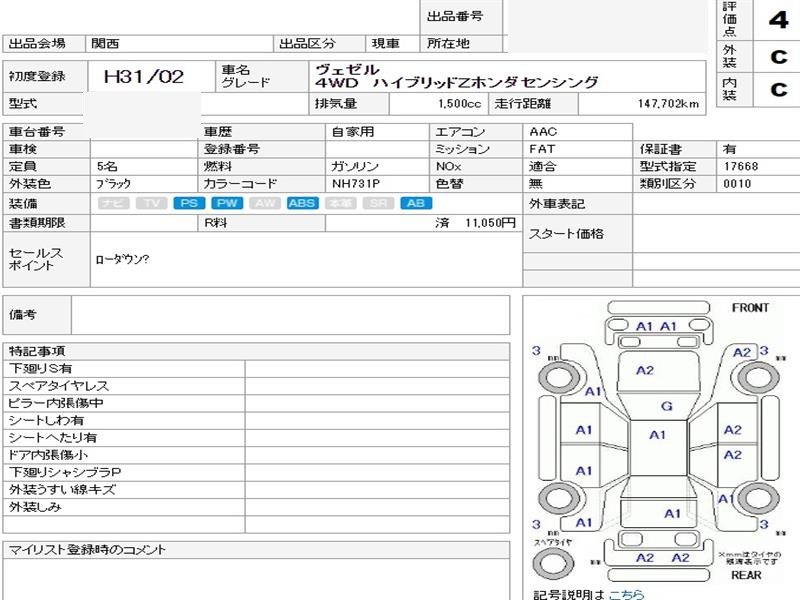Click the 特記事項 section header
The width and height of the screenshot is (800, 600).
pyautogui.click(x=256, y=352)
